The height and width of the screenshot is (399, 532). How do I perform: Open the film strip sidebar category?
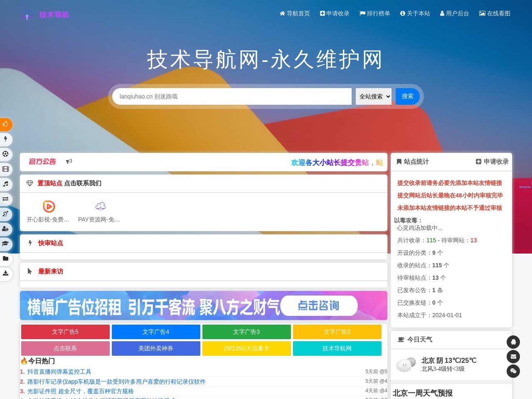point(5,169)
